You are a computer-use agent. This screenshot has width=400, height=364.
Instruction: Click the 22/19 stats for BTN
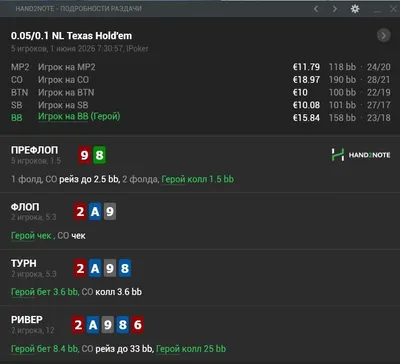(379, 92)
